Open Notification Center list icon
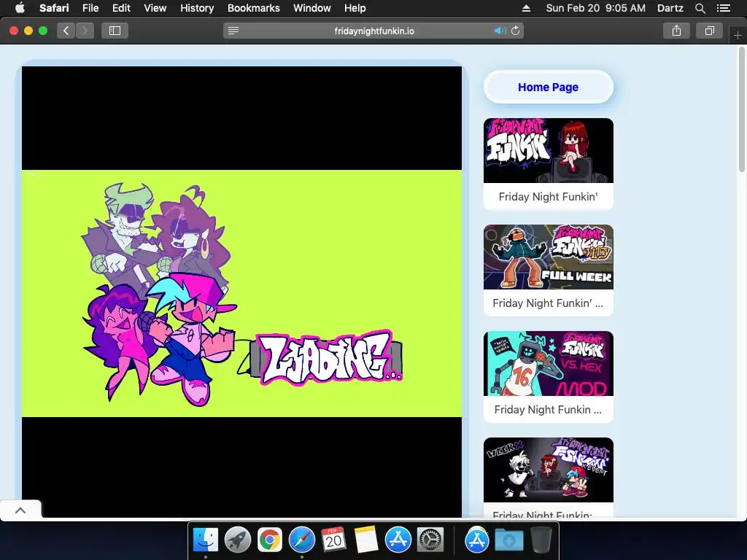 click(x=724, y=7)
